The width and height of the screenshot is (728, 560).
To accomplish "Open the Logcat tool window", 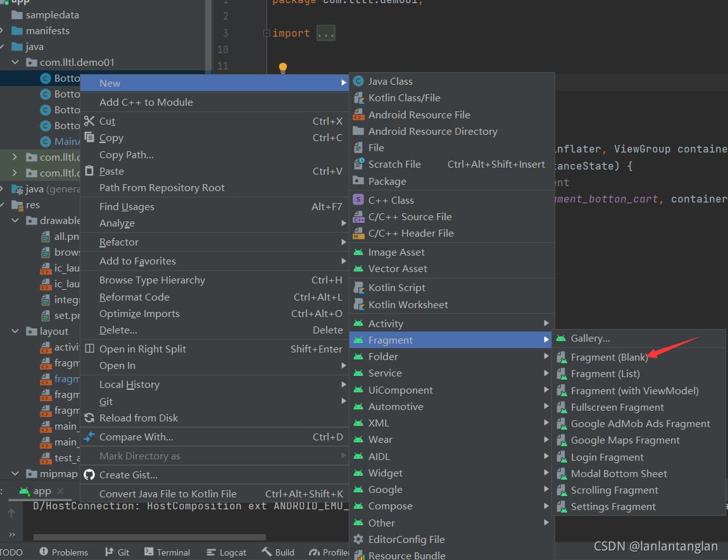I will click(x=227, y=552).
